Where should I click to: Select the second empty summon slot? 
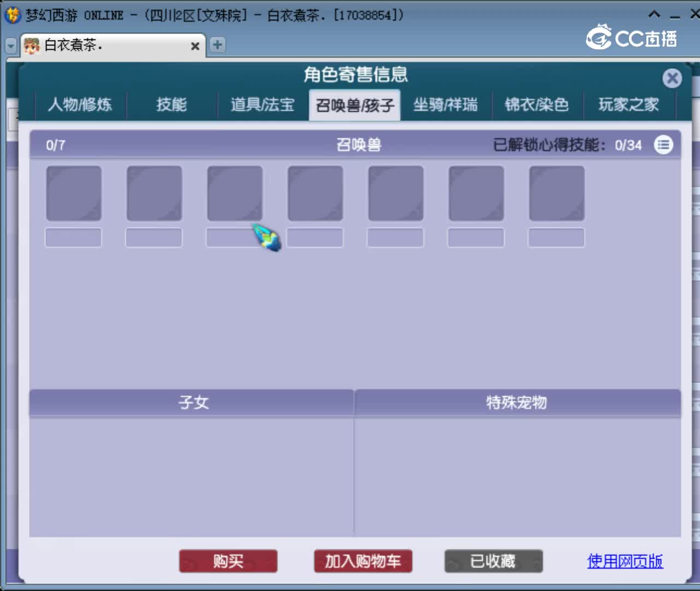pos(154,194)
